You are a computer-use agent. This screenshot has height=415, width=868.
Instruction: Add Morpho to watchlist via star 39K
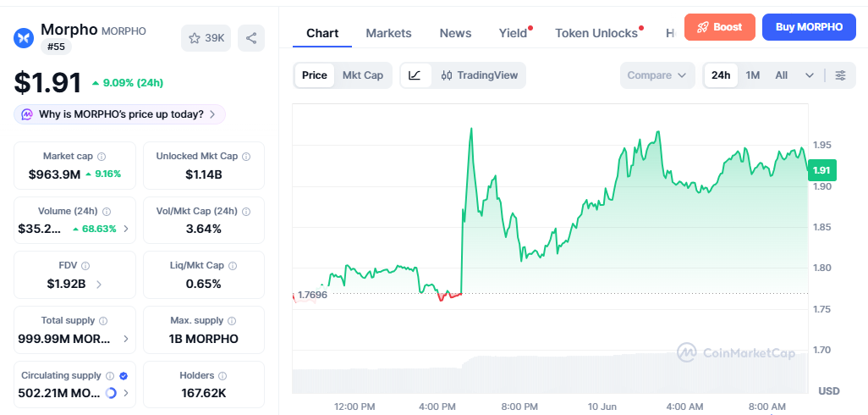pos(206,38)
